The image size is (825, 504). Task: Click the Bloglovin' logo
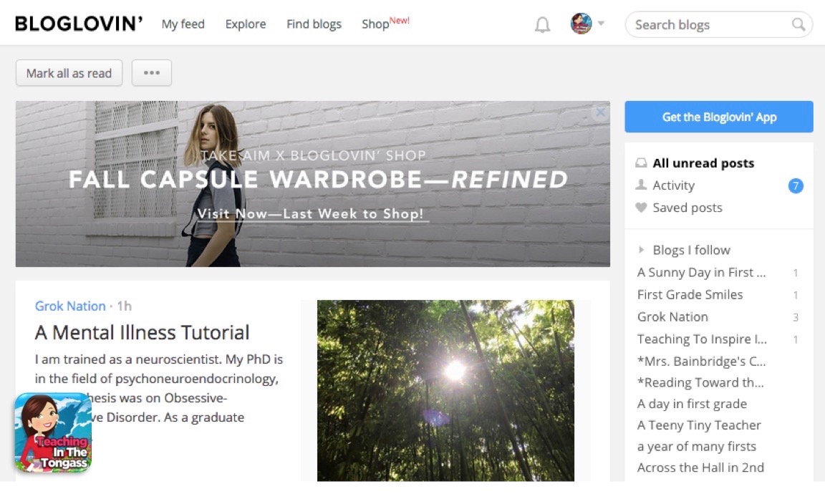point(79,24)
